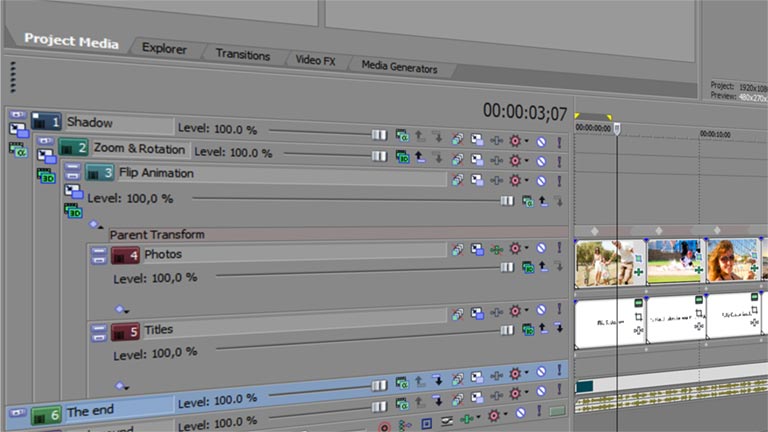Open compositing mode beside Flip Animation level slider
768x432 pixels.
528,201
